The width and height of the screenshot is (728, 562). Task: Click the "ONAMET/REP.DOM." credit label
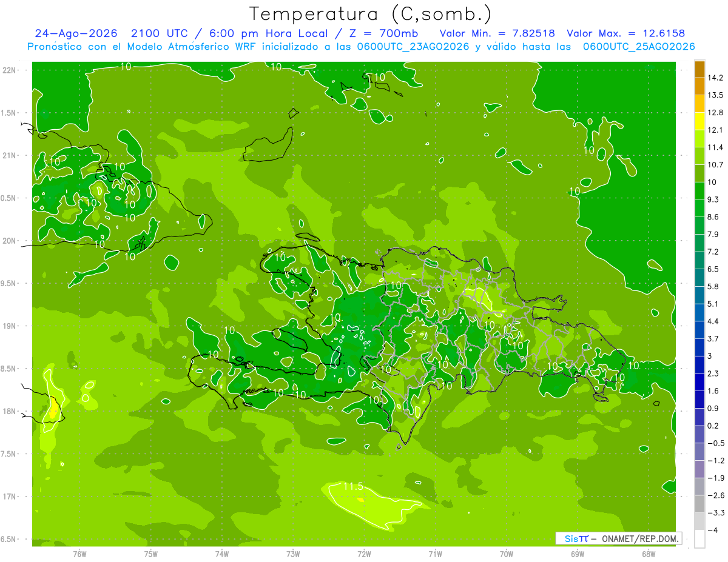pyautogui.click(x=641, y=538)
